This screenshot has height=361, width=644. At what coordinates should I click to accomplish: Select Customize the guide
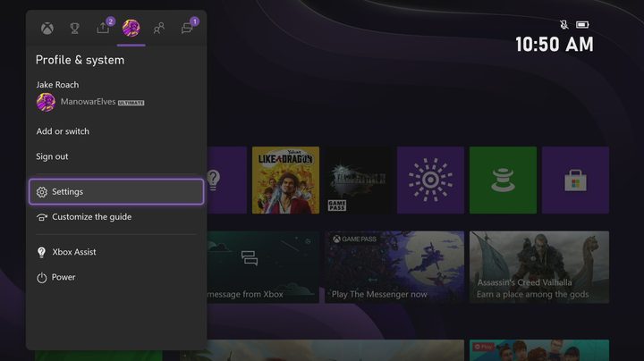tap(116, 216)
